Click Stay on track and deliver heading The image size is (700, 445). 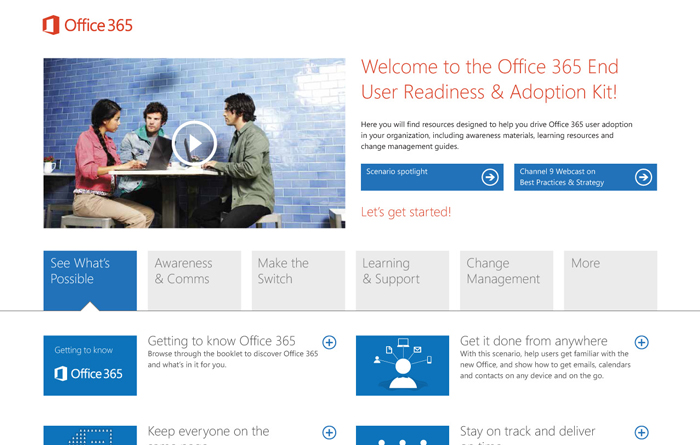point(528,432)
